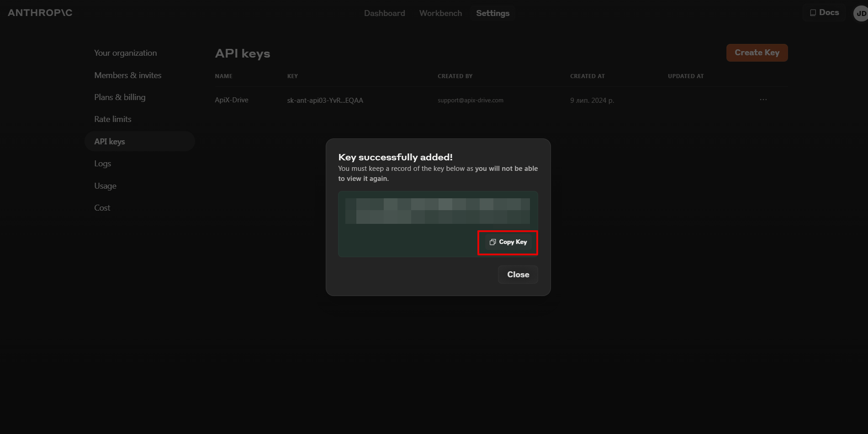Click the UPDATED AT column header
Viewport: 868px width, 434px height.
(686, 76)
